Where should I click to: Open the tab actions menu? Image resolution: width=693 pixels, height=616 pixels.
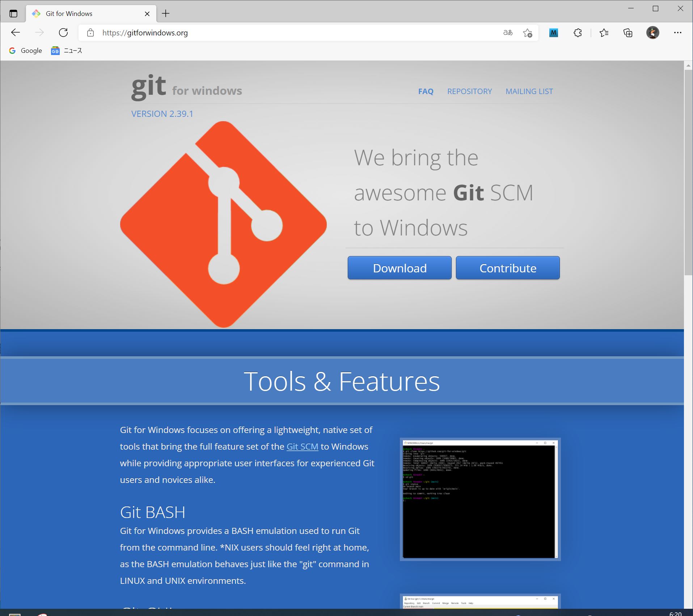click(x=13, y=13)
